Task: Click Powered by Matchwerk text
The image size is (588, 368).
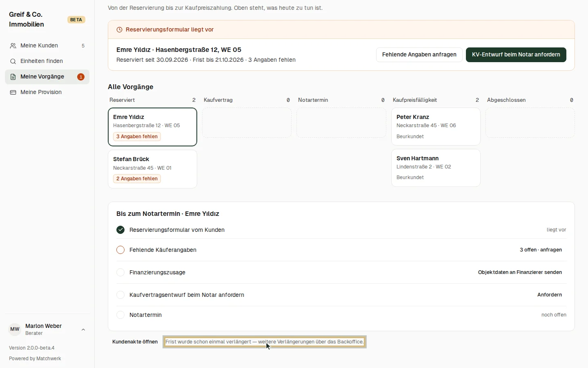Action: coord(35,359)
